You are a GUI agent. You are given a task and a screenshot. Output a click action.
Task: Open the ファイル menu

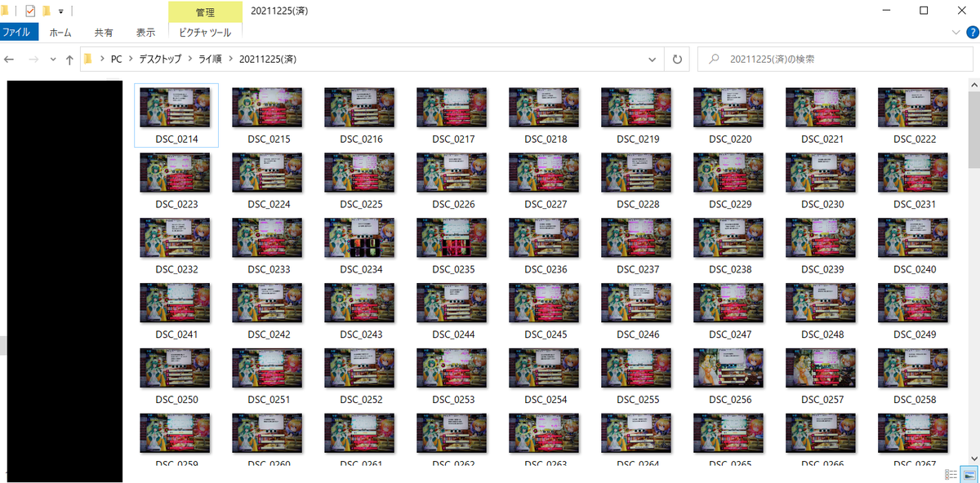click(x=18, y=33)
